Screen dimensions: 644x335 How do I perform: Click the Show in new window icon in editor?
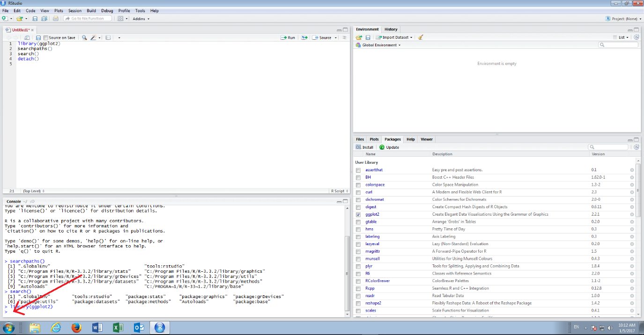[27, 38]
